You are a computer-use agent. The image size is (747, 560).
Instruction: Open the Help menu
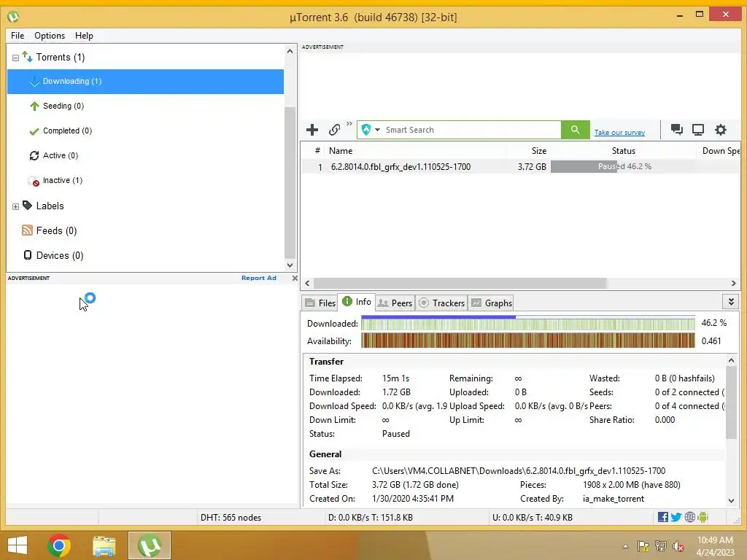[x=84, y=36]
